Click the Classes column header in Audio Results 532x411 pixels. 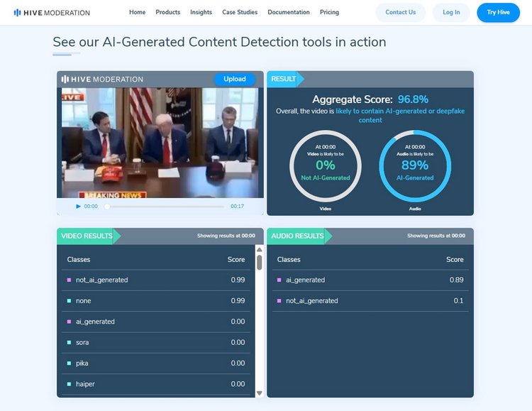pos(289,260)
